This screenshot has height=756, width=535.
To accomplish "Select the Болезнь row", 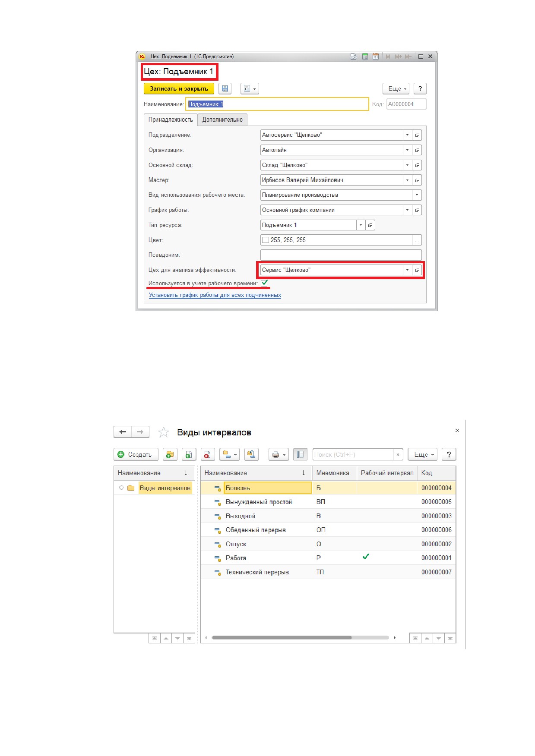I will point(328,488).
